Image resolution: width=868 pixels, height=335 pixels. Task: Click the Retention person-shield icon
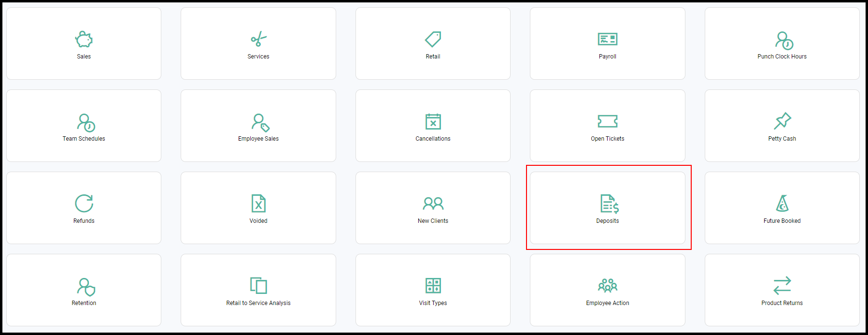coord(86,287)
